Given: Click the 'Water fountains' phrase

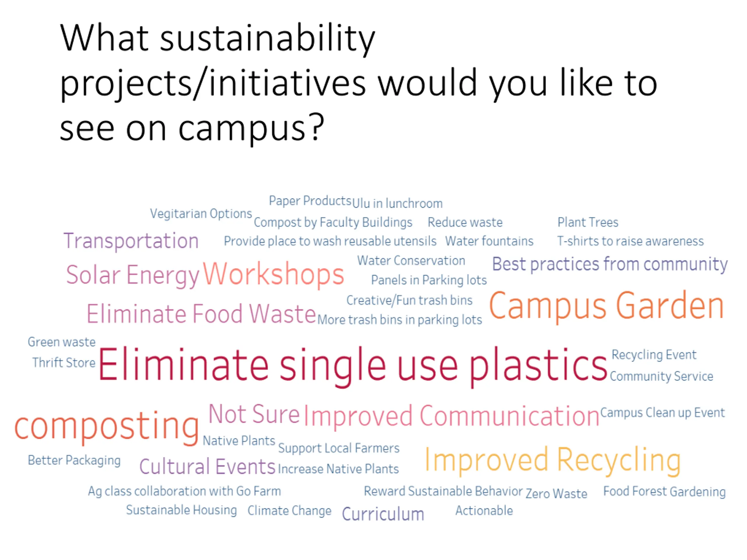Looking at the screenshot, I should (489, 241).
